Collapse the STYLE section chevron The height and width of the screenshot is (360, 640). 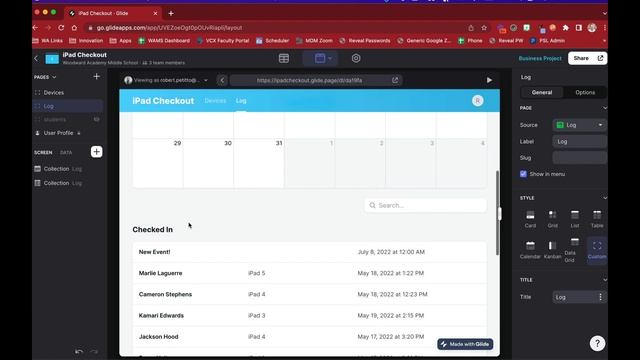(x=604, y=198)
